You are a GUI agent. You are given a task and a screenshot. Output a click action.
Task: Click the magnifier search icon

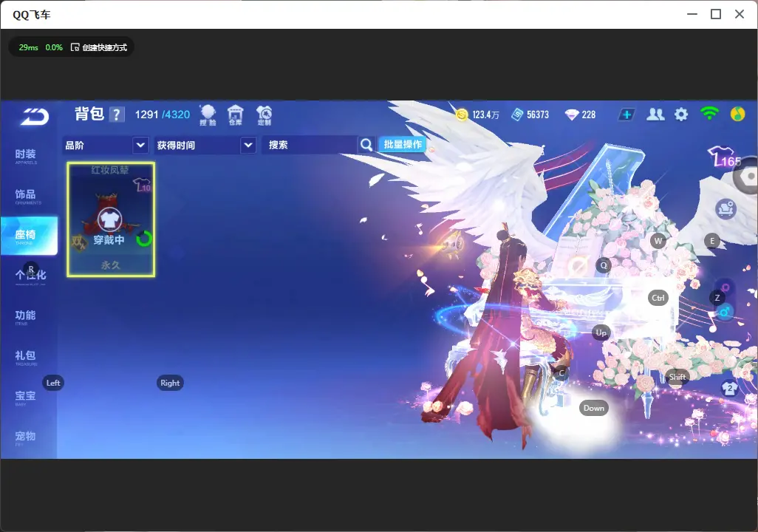[366, 145]
